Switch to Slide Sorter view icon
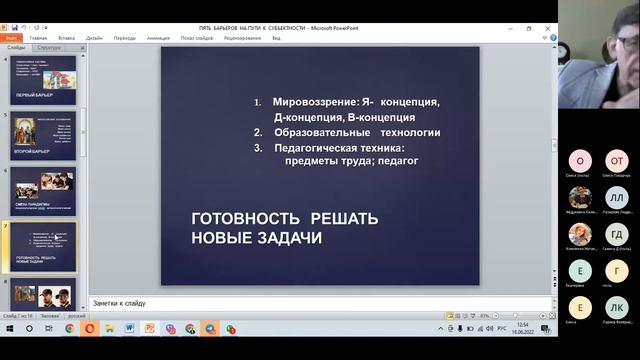640x360 pixels. point(458,316)
